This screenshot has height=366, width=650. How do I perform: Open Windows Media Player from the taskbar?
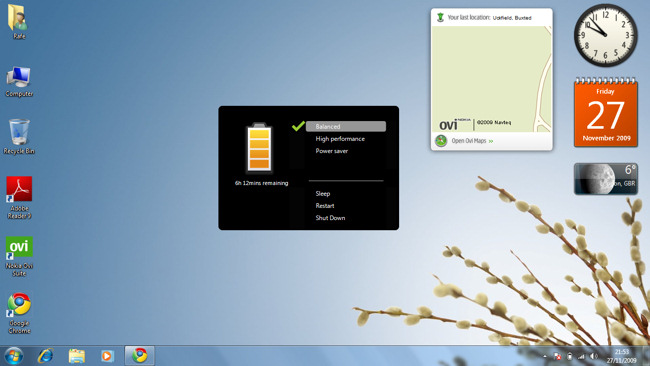tap(107, 356)
